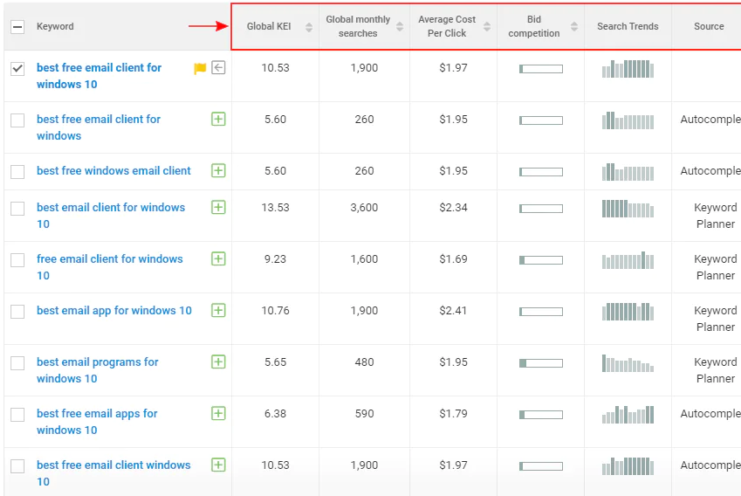Add 'best free windows email client' via plus icon

coord(219,171)
